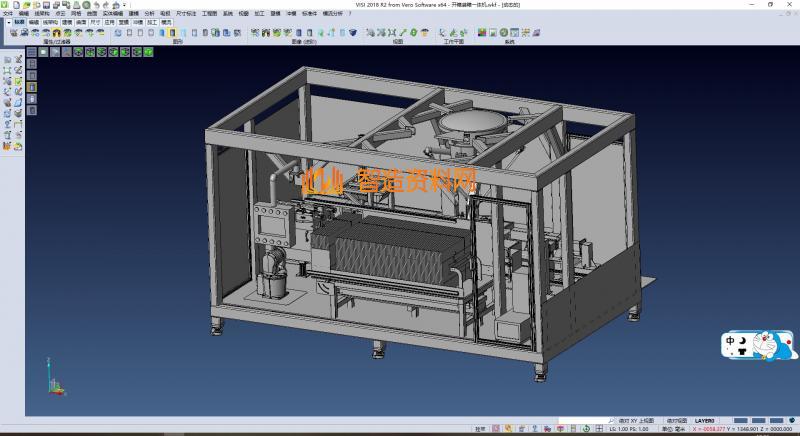
Task: Toggle the highlighted yellow display-mode icon in ribbon
Action: pos(172,33)
